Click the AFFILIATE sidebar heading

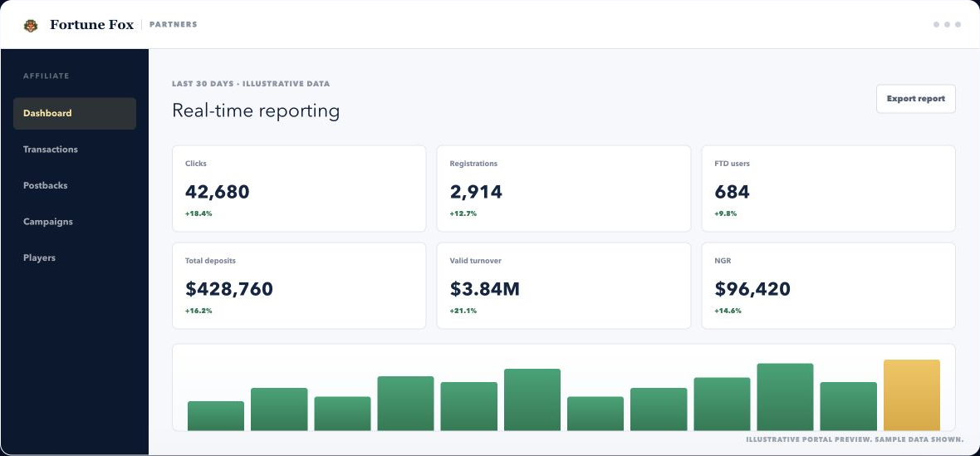coord(47,76)
